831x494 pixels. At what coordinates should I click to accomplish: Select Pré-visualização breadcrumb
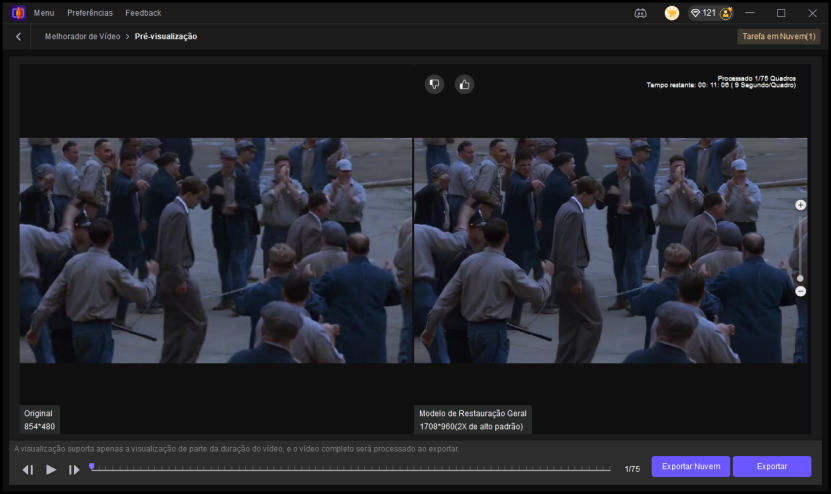click(166, 37)
